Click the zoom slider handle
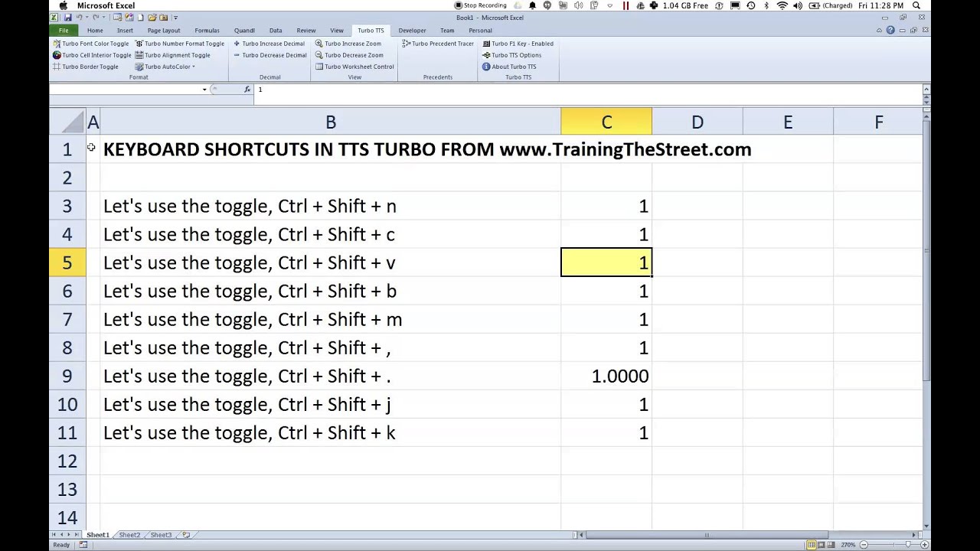 coord(908,545)
